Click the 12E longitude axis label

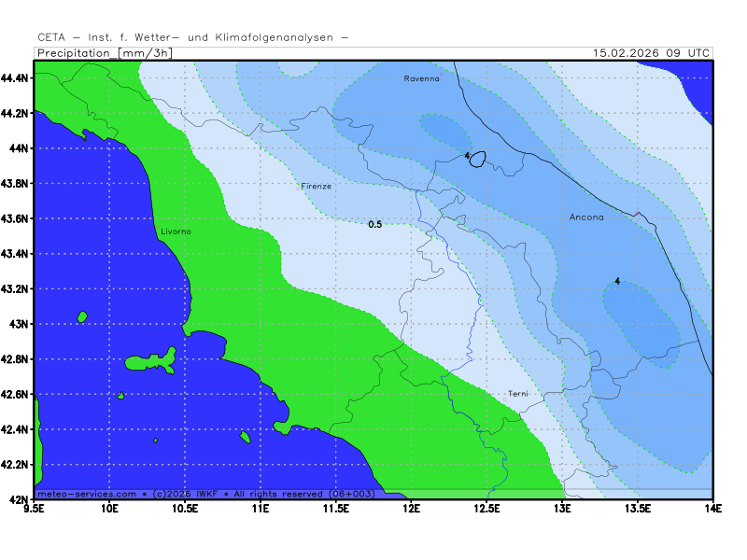click(411, 509)
